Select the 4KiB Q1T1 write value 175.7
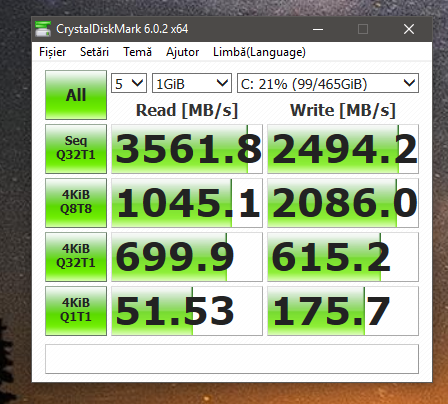Screen dimensions: 448x404 (343, 311)
